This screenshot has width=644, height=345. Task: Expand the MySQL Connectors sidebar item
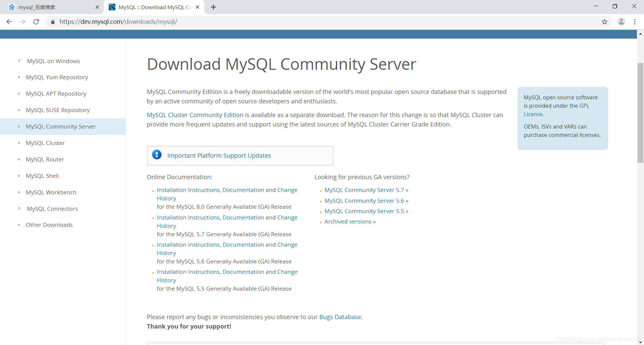click(19, 208)
